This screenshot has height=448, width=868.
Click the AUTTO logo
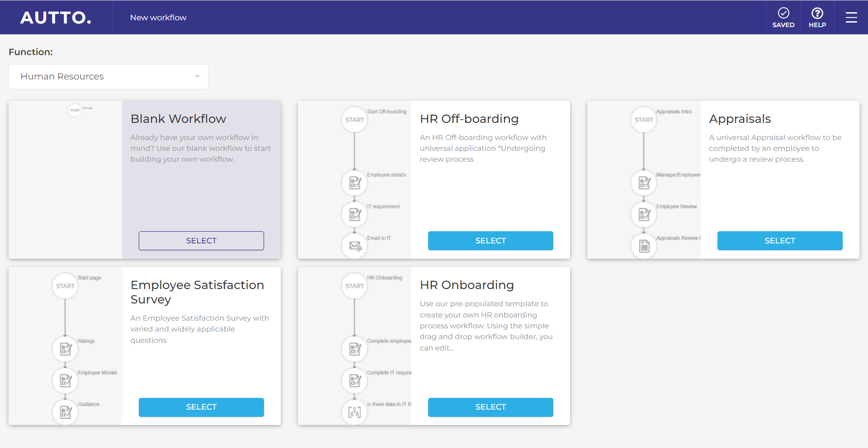(56, 18)
